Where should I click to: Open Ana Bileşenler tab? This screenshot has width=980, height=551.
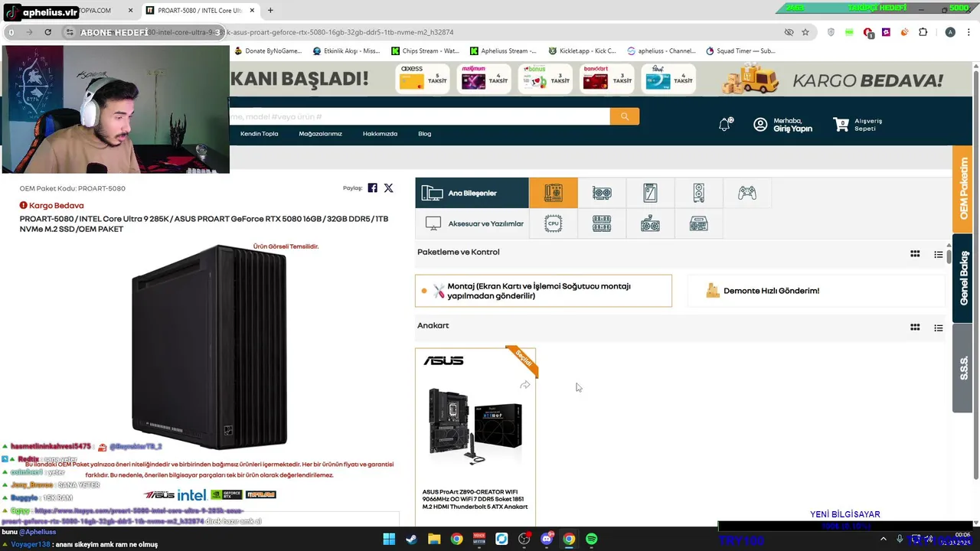(472, 193)
